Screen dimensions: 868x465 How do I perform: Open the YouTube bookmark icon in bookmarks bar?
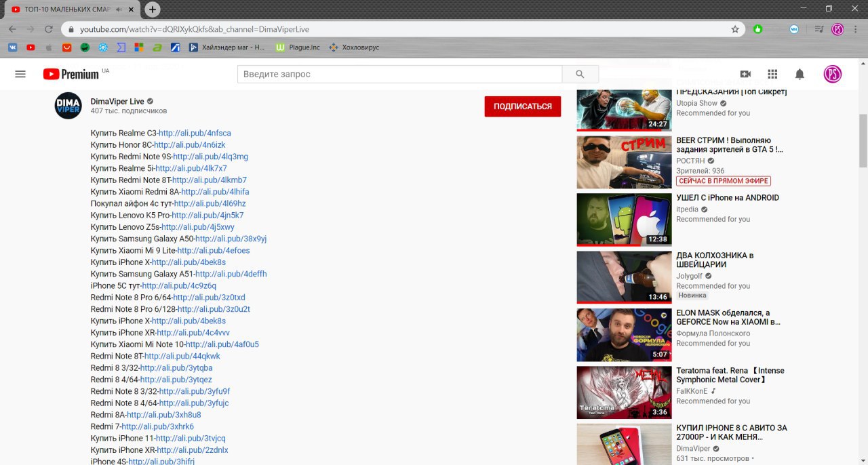(31, 47)
